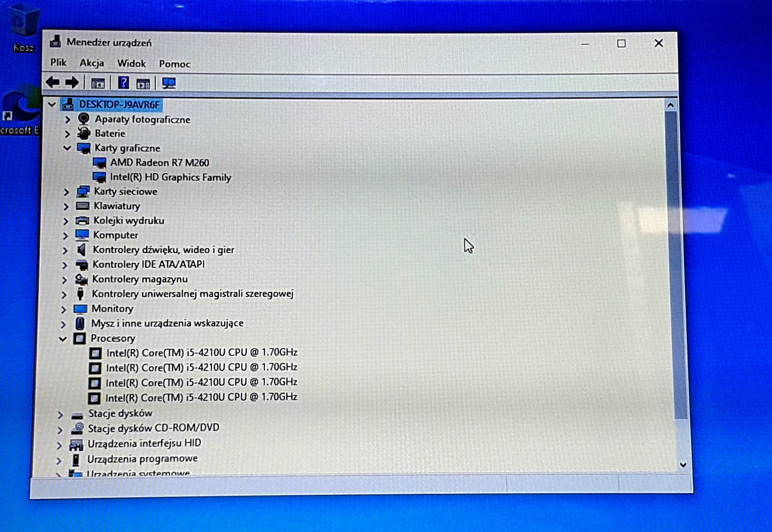Expand the Monitory category arrow
Viewport: 772px width, 532px height.
(63, 310)
